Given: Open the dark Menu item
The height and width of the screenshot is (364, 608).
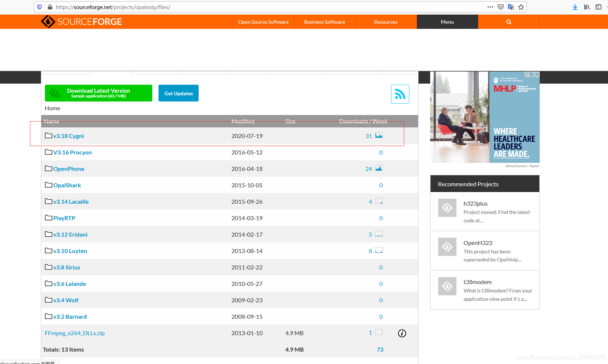Looking at the screenshot, I should coord(447,22).
